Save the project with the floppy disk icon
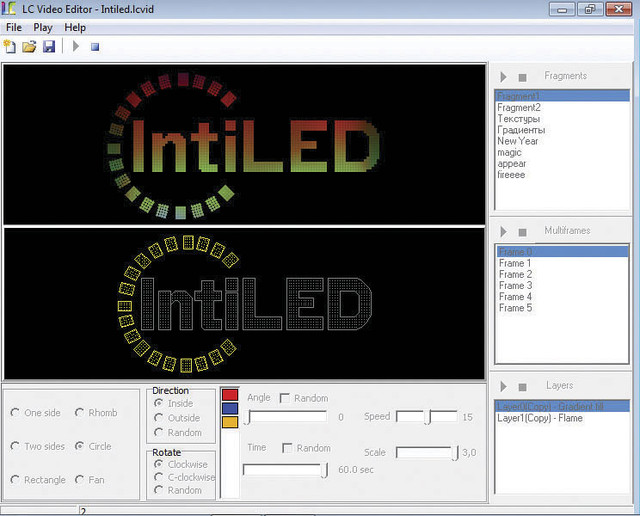Viewport: 640px width, 516px height. 49,47
